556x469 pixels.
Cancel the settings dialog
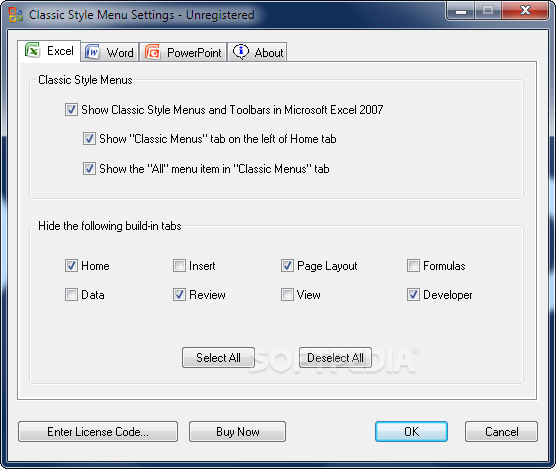point(501,431)
